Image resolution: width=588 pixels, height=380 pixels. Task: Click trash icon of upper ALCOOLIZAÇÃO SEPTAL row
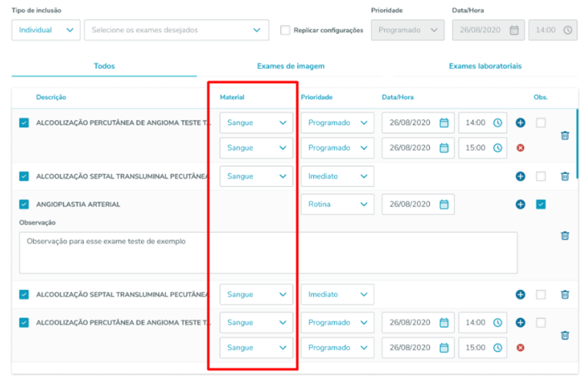pyautogui.click(x=564, y=176)
